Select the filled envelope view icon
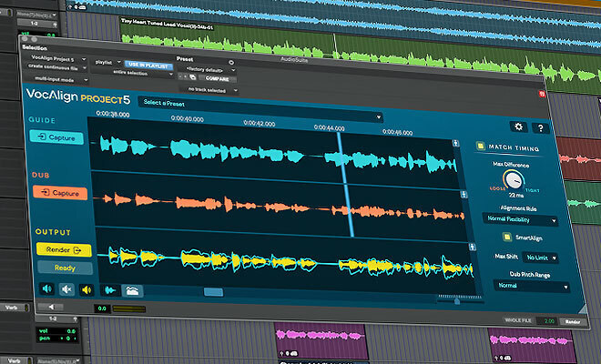This screenshot has height=364, width=601. coord(133,291)
